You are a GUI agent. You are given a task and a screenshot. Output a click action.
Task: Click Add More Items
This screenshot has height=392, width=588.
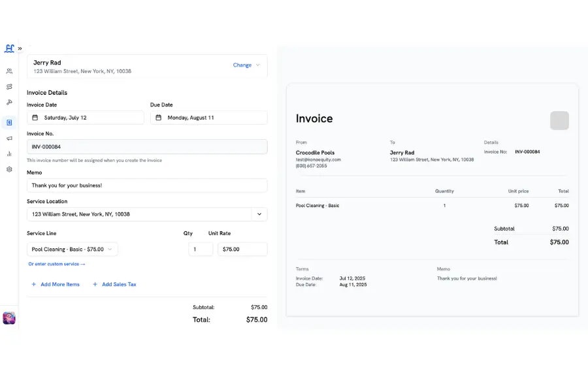pyautogui.click(x=56, y=284)
